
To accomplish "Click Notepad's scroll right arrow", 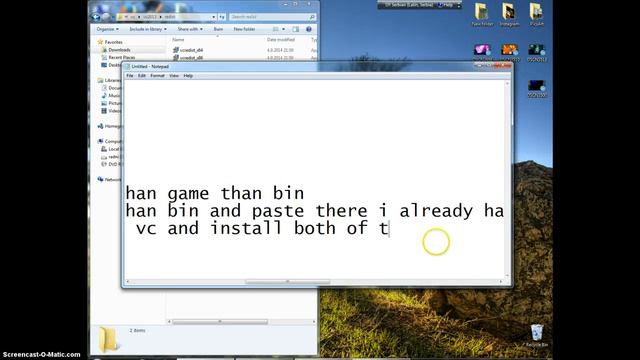I will pos(501,282).
